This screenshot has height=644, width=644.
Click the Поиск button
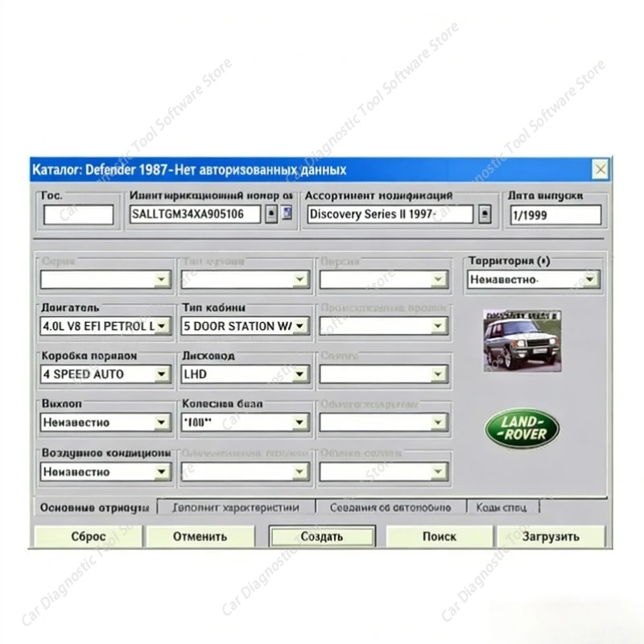click(x=440, y=536)
